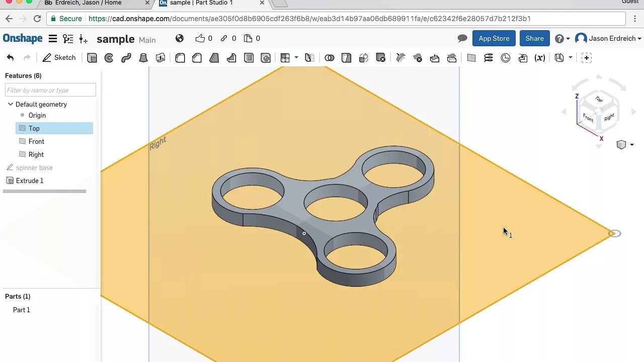Click the Undo icon
644x362 pixels.
(11, 57)
